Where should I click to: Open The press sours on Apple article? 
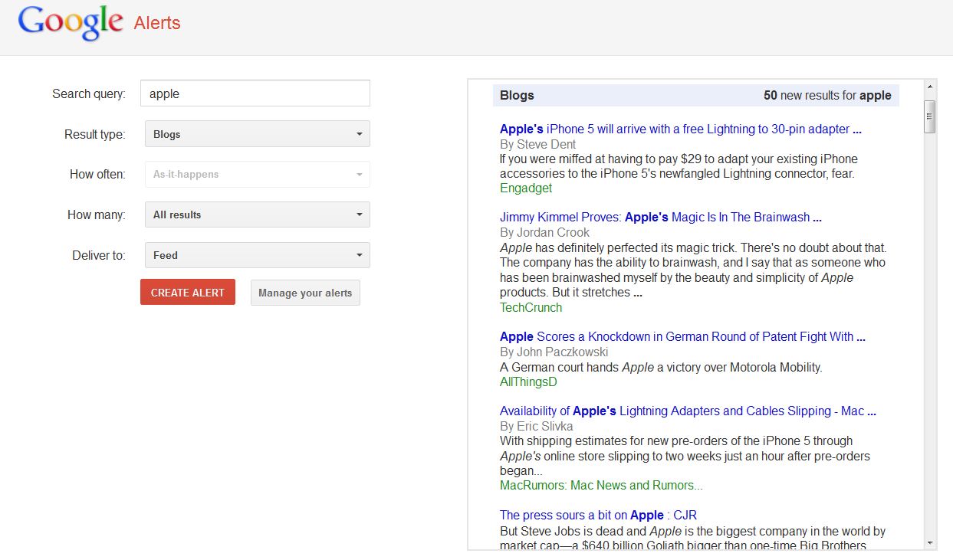[598, 516]
